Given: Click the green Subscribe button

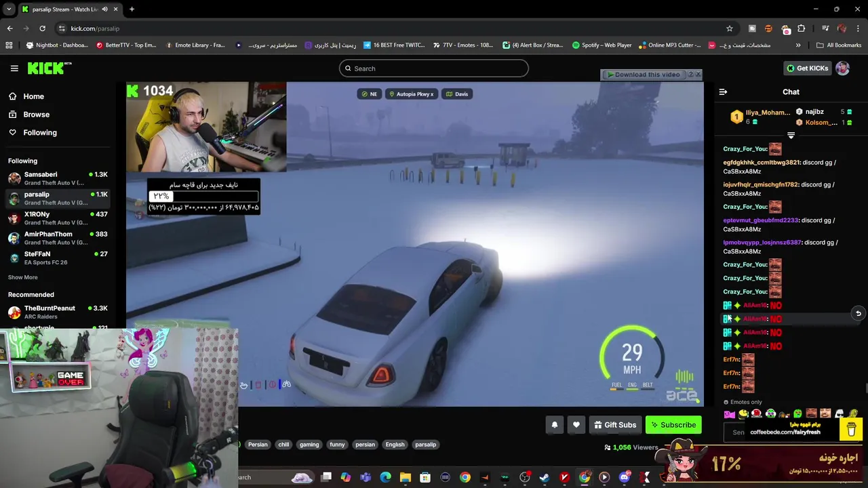Looking at the screenshot, I should point(673,425).
